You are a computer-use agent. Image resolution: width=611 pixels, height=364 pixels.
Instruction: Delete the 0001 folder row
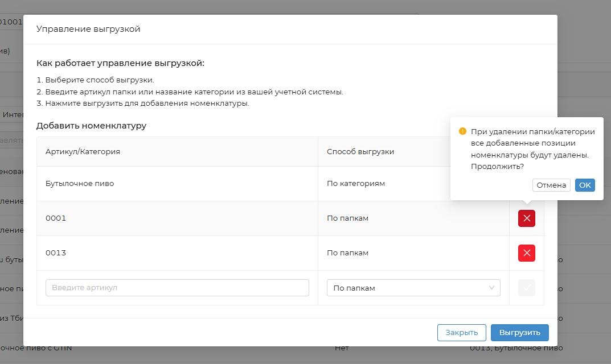[x=526, y=218]
